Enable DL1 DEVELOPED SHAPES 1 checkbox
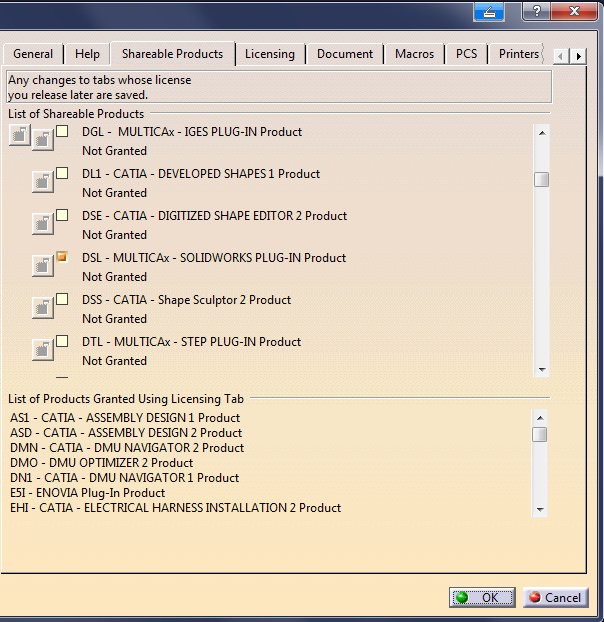Image resolution: width=604 pixels, height=622 pixels. pyautogui.click(x=62, y=173)
